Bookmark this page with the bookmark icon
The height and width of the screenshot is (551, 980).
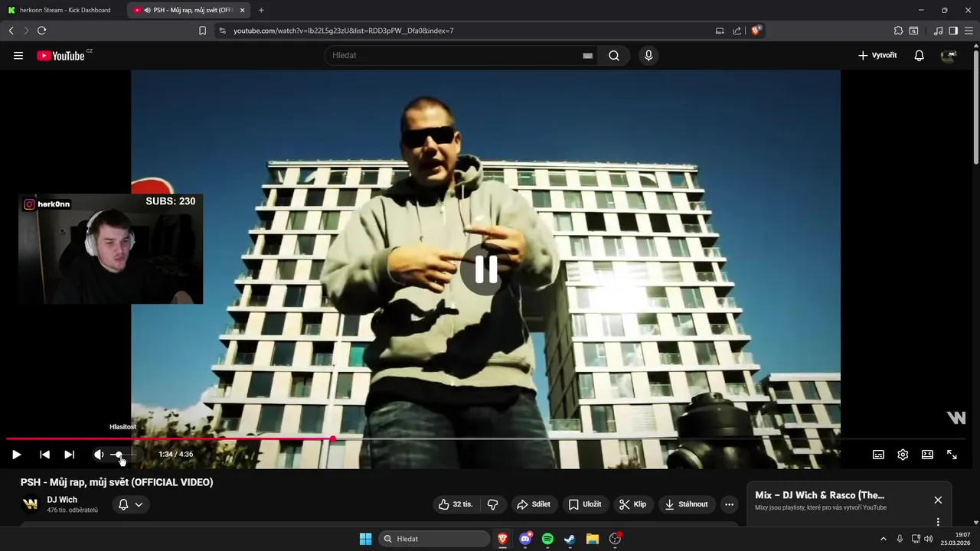point(202,31)
